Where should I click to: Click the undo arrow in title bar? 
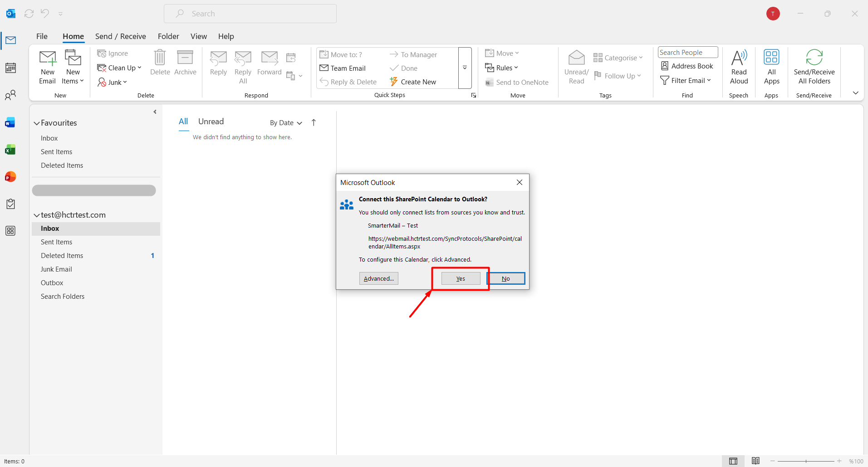44,14
